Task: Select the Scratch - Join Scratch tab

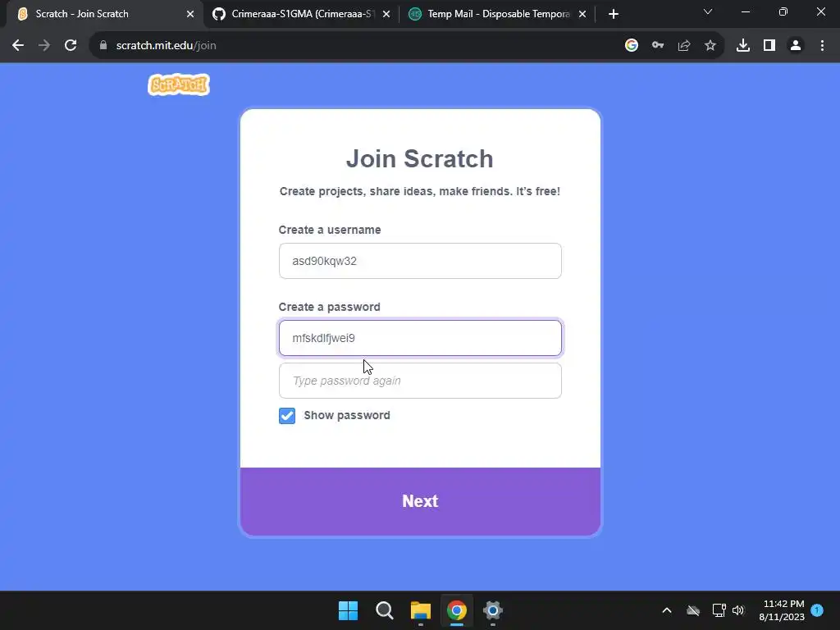Action: 105,14
